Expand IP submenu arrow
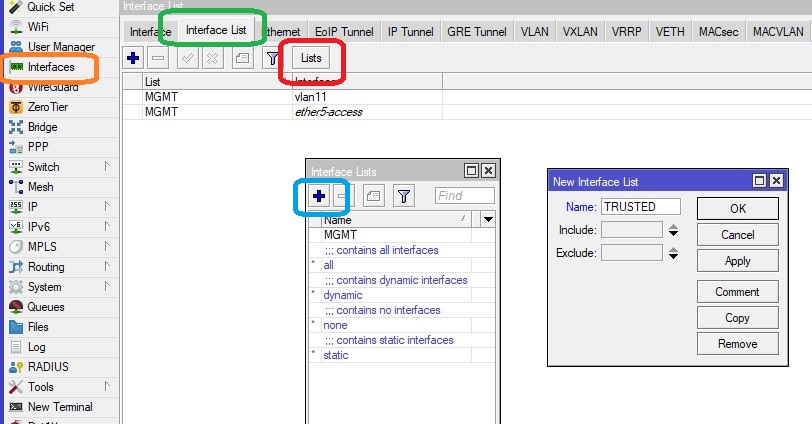This screenshot has height=424, width=812. click(x=107, y=206)
